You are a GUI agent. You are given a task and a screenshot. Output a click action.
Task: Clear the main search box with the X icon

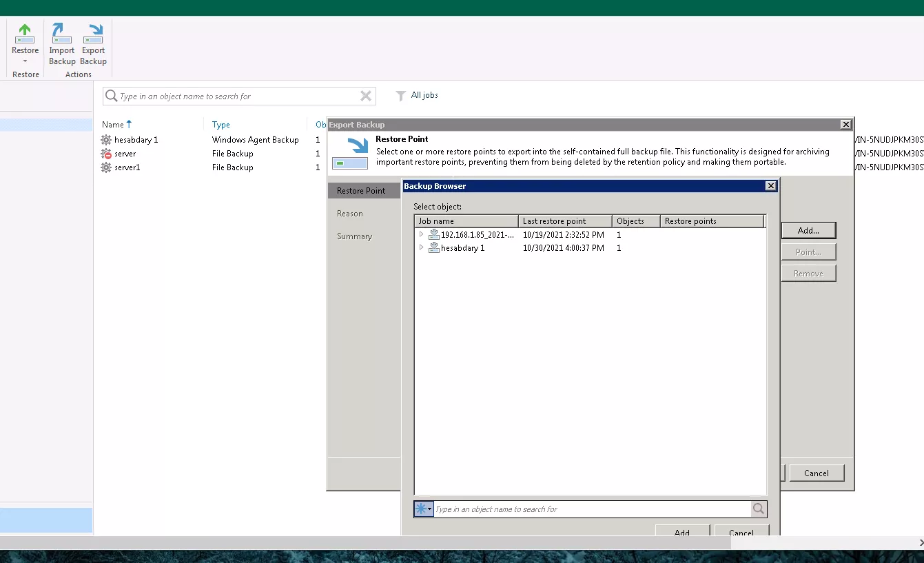[x=366, y=96]
